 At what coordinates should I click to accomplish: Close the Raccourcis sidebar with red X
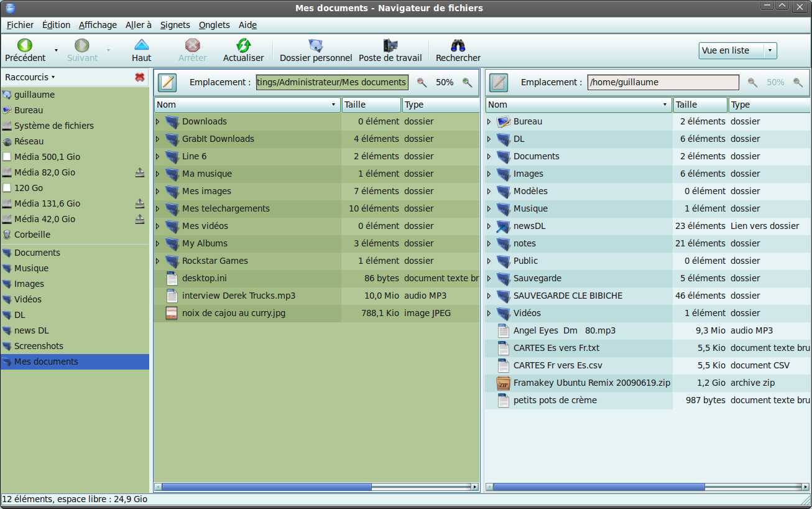[x=140, y=77]
